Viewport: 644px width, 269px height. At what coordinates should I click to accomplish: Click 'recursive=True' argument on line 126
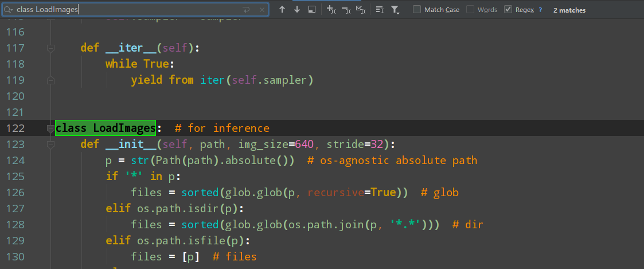click(x=352, y=192)
